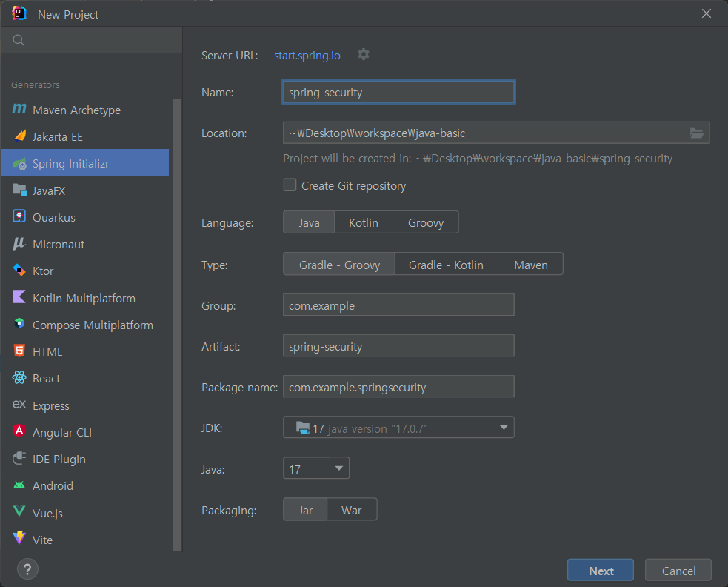Screen dimensions: 728x587
Task: Select Maven Archetype generator
Action: click(85, 110)
